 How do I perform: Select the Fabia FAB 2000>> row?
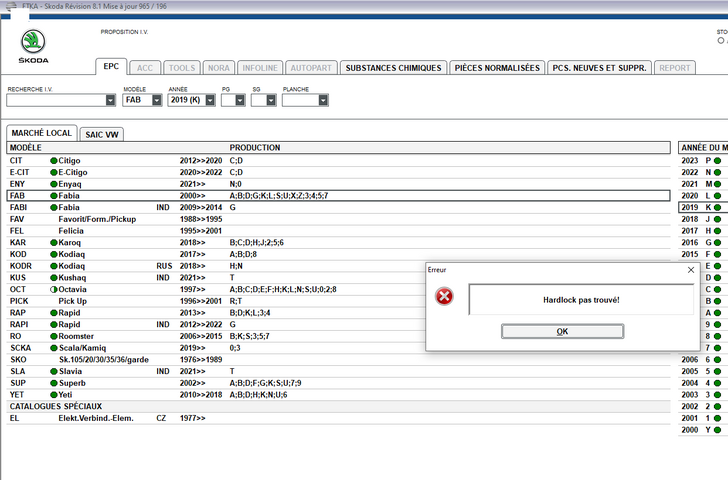pyautogui.click(x=338, y=196)
